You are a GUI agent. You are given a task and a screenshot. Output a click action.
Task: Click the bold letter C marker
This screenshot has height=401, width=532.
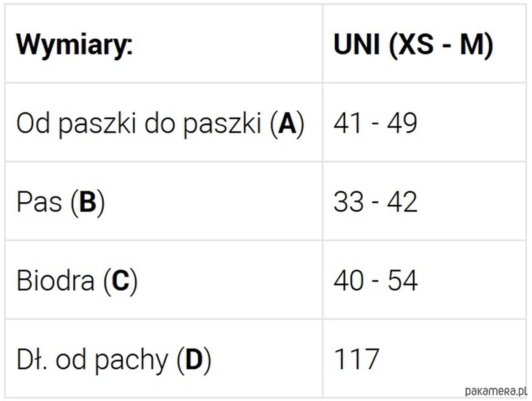coord(120,281)
